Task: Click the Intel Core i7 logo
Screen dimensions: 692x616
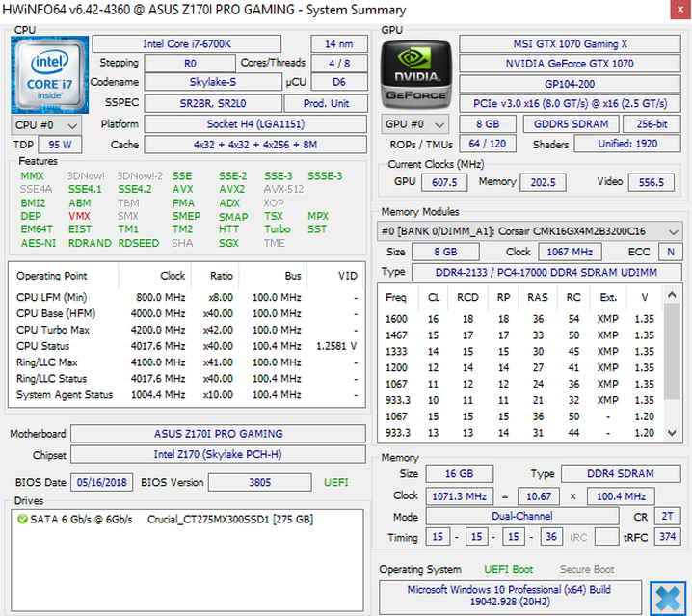Action: 49,74
